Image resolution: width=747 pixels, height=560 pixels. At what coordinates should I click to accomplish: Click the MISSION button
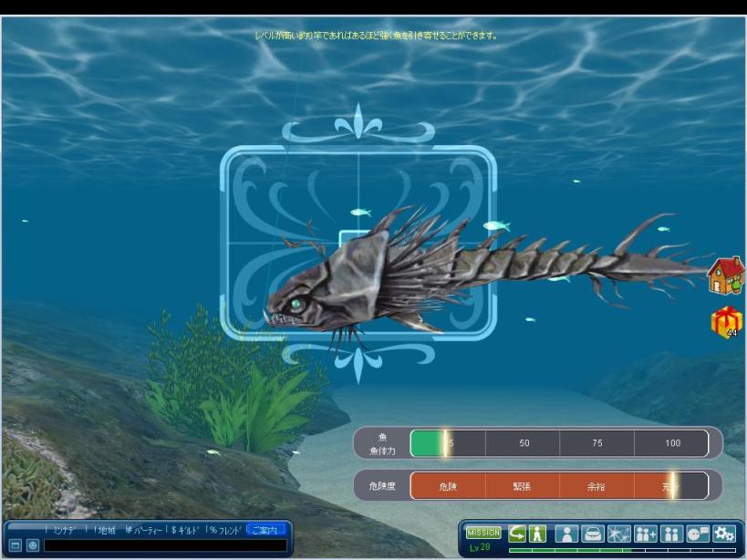click(x=483, y=532)
